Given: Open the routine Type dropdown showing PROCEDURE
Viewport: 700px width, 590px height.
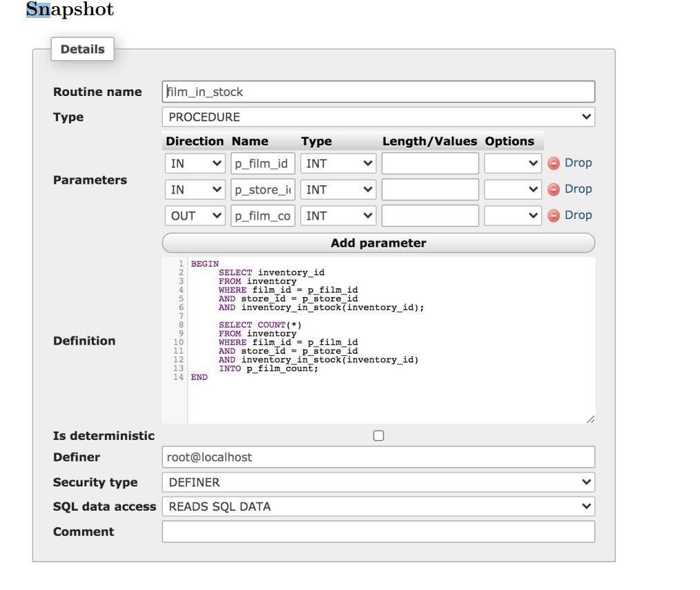Looking at the screenshot, I should coord(378,117).
